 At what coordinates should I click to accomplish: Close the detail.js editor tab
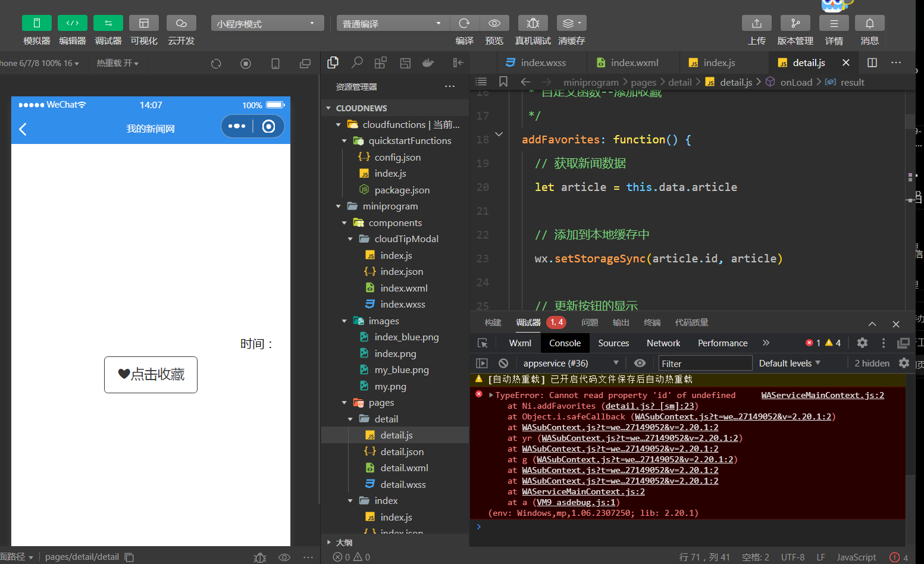(x=846, y=62)
